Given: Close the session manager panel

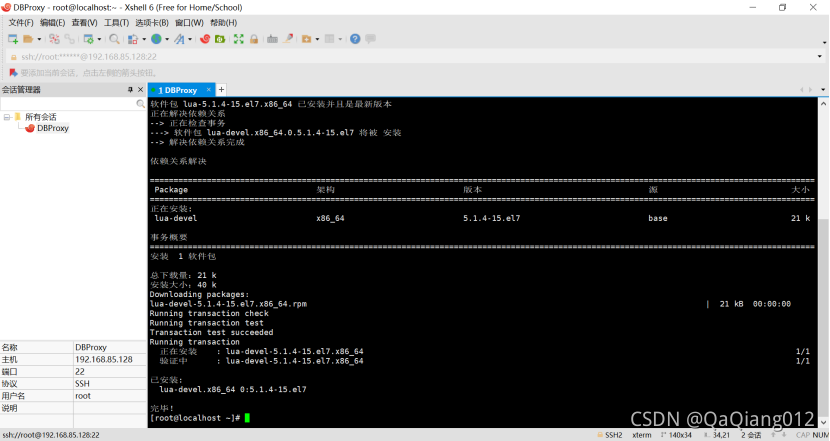Looking at the screenshot, I should [x=140, y=90].
